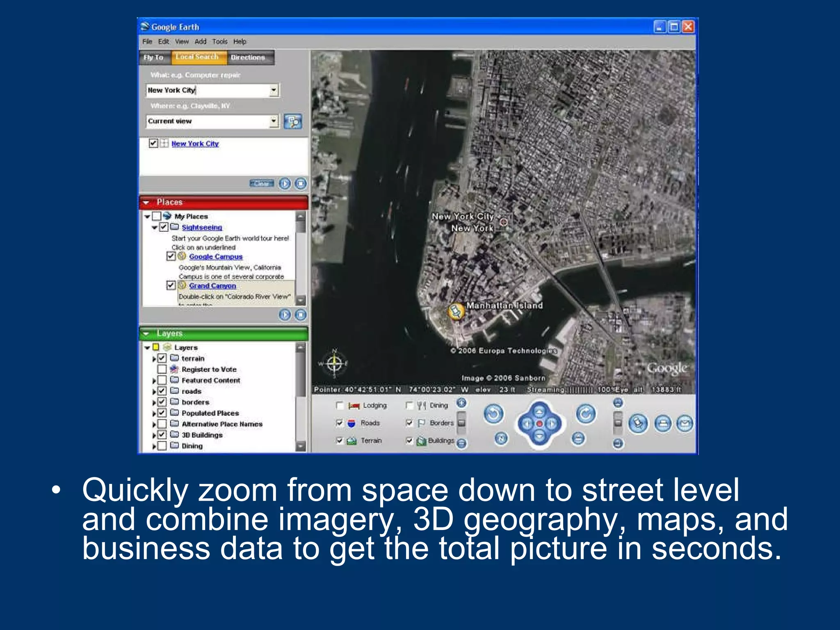Image resolution: width=840 pixels, height=630 pixels.
Task: Open the View menu
Action: click(182, 41)
